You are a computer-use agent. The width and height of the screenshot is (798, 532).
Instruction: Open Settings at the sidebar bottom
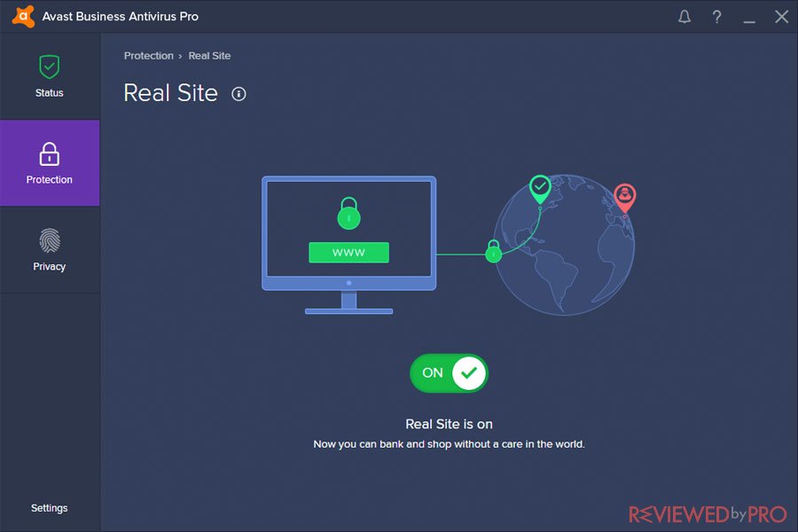point(50,508)
